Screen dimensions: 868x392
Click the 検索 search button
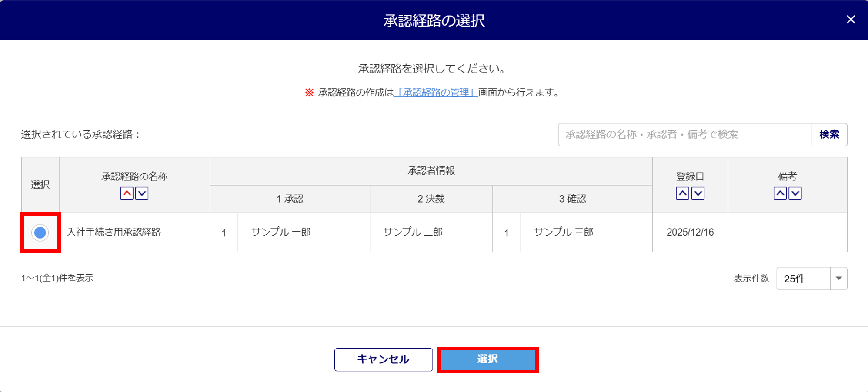pyautogui.click(x=829, y=135)
